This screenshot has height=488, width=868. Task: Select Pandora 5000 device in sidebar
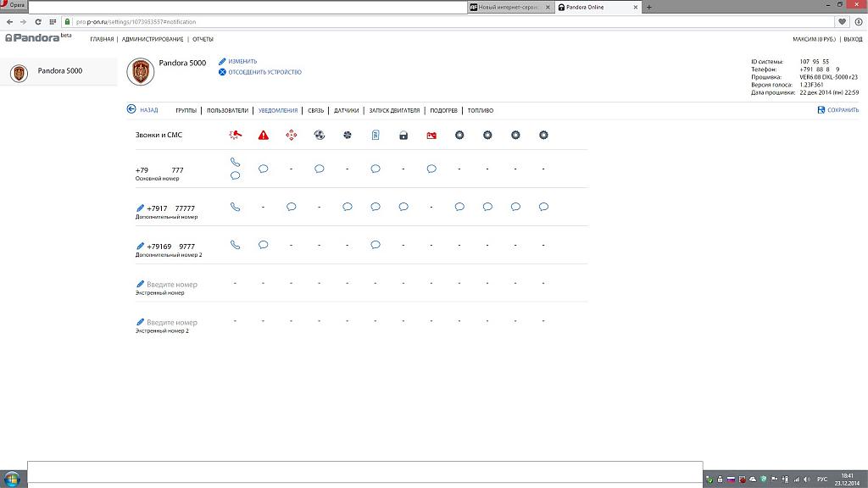click(58, 72)
